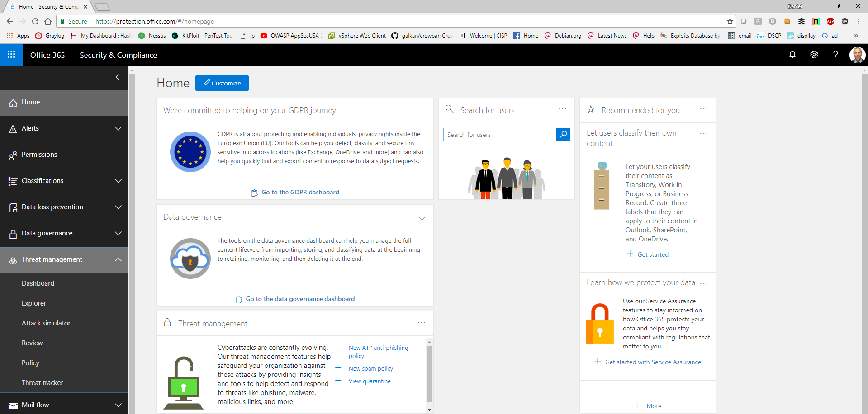Open the settings gear menu

pyautogui.click(x=814, y=54)
